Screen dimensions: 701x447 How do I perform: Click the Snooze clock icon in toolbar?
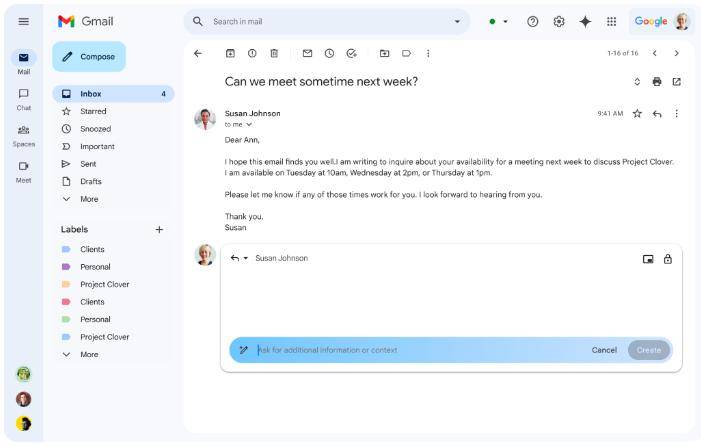pyautogui.click(x=329, y=53)
